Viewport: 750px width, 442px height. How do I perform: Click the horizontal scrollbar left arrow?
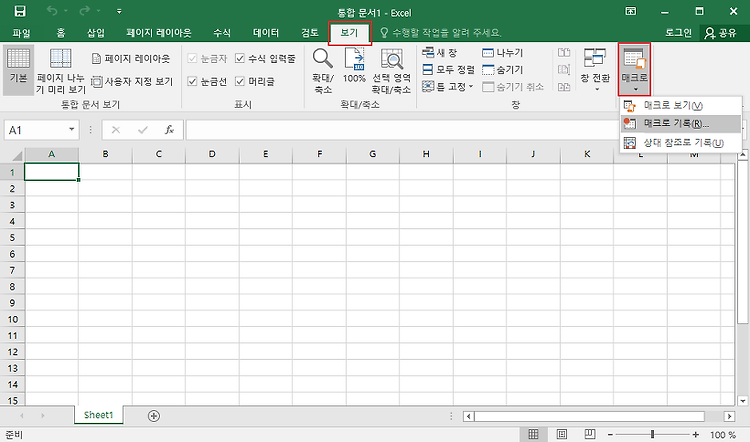click(x=468, y=416)
